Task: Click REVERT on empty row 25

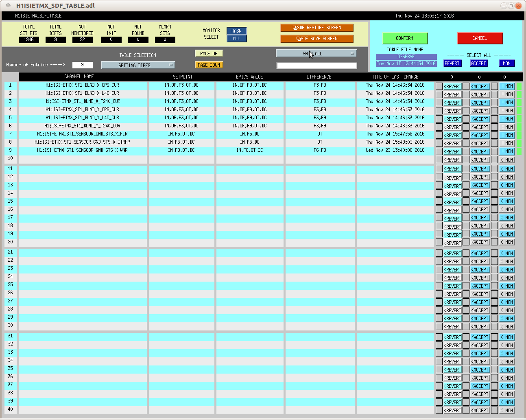Action: 453,286
